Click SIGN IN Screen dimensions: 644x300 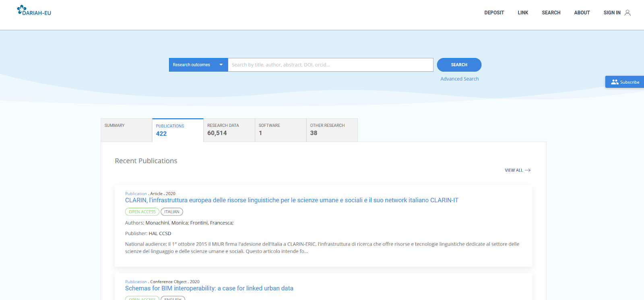[612, 13]
